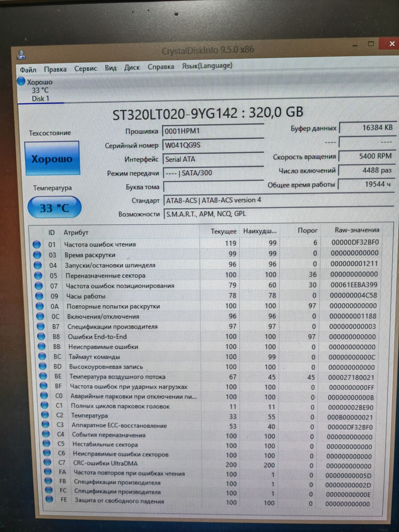Screen dimensions: 399x532
Task: Select the row Высокоуровневая запись
Action: coord(207,367)
